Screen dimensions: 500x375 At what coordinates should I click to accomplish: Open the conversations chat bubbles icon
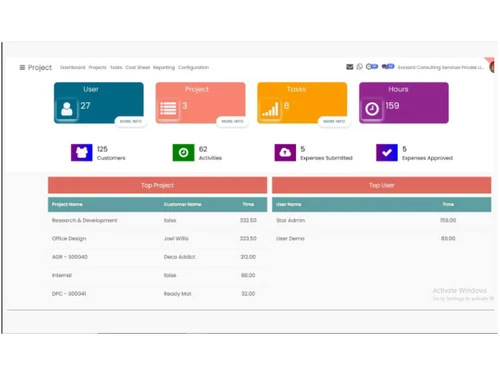388,67
